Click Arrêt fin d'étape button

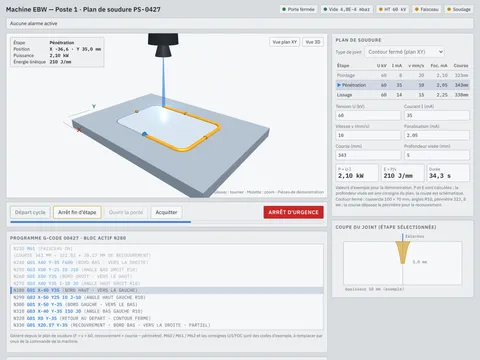click(x=77, y=212)
